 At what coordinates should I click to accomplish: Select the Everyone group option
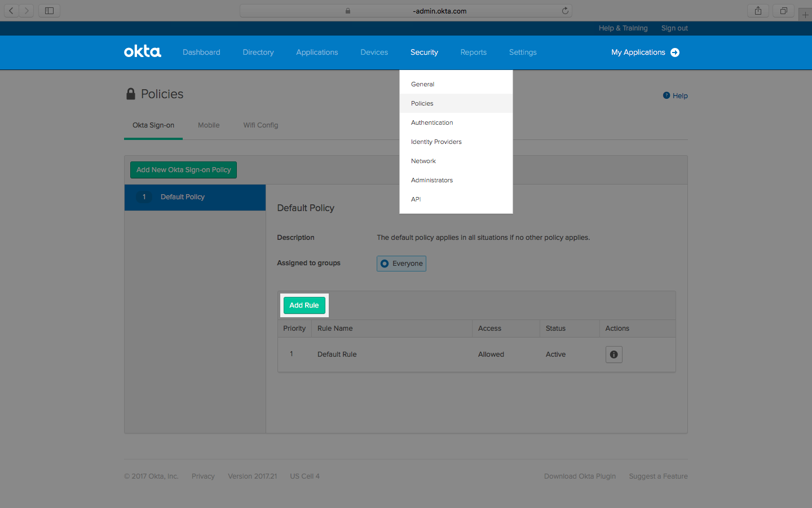[401, 264]
